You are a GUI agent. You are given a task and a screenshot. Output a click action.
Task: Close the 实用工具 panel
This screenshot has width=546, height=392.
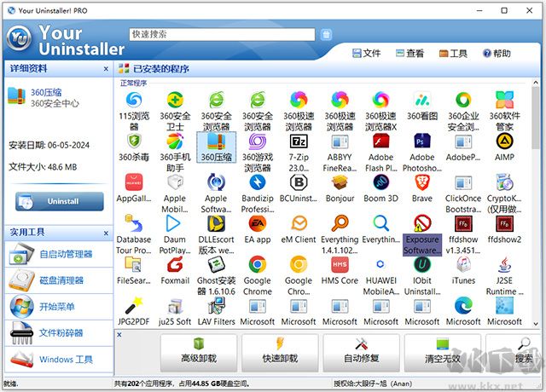click(x=106, y=233)
